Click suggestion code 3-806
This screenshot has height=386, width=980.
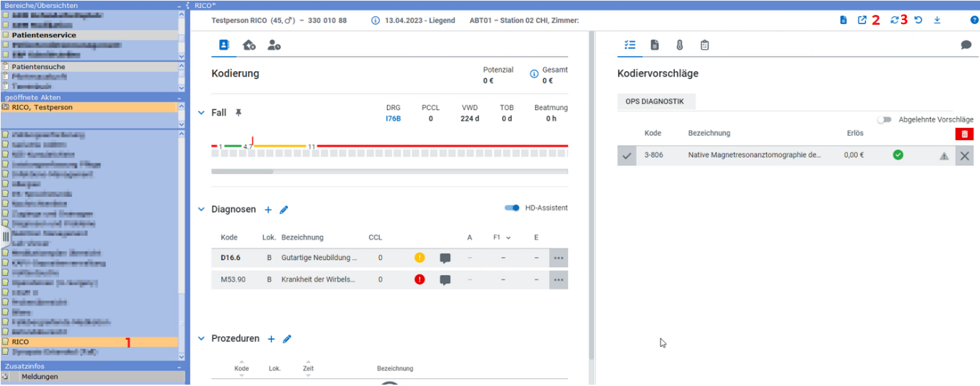[x=654, y=155]
